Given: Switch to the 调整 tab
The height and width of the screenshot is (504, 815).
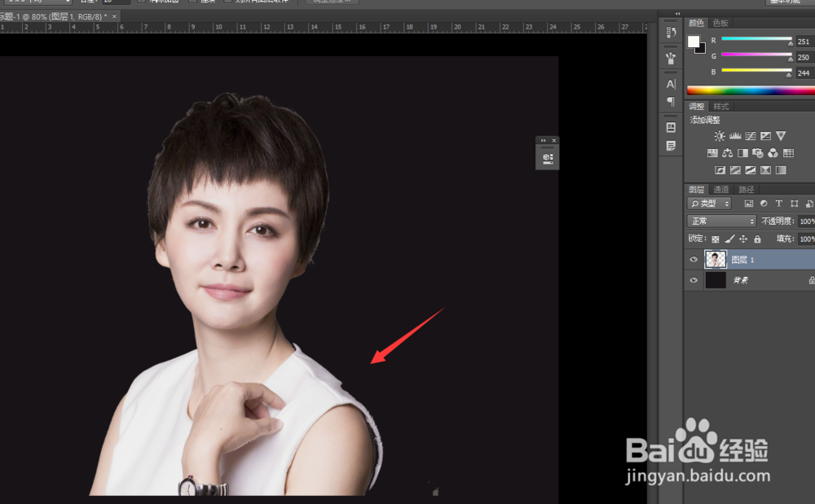Looking at the screenshot, I should point(697,107).
